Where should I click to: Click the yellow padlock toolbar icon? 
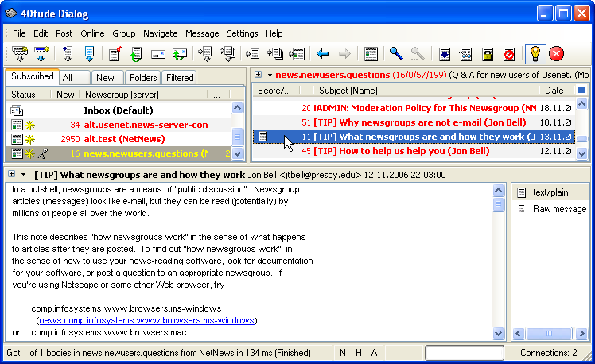488,54
